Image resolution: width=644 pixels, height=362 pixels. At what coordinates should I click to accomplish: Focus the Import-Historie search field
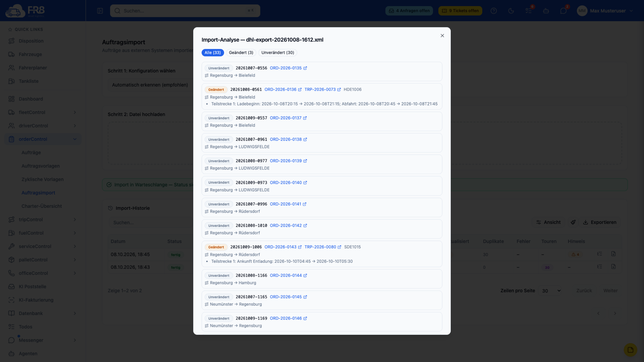[x=152, y=223]
